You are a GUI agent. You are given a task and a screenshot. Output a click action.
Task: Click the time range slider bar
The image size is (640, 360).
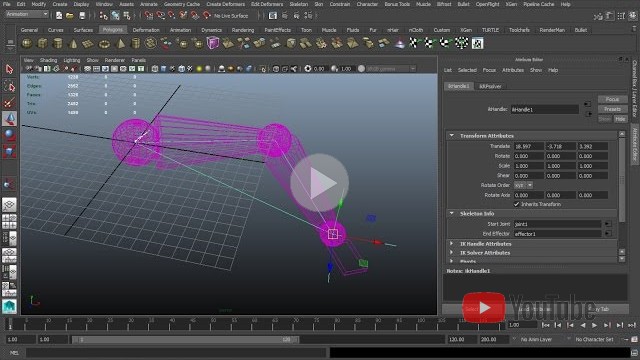186,339
